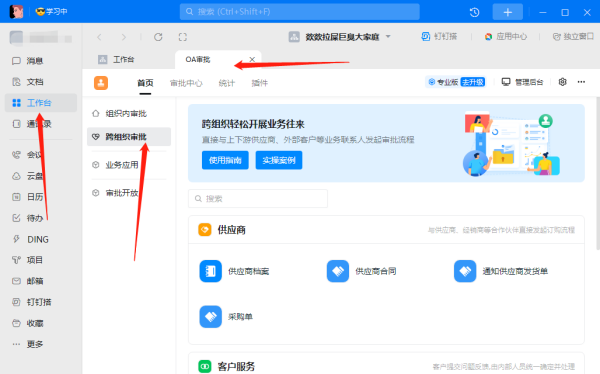Switch to the 统计 statistics tab
The image size is (600, 374).
point(227,83)
